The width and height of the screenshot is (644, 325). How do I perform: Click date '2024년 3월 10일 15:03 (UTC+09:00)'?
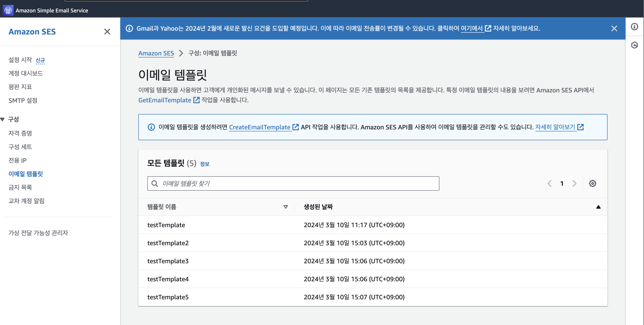click(354, 243)
